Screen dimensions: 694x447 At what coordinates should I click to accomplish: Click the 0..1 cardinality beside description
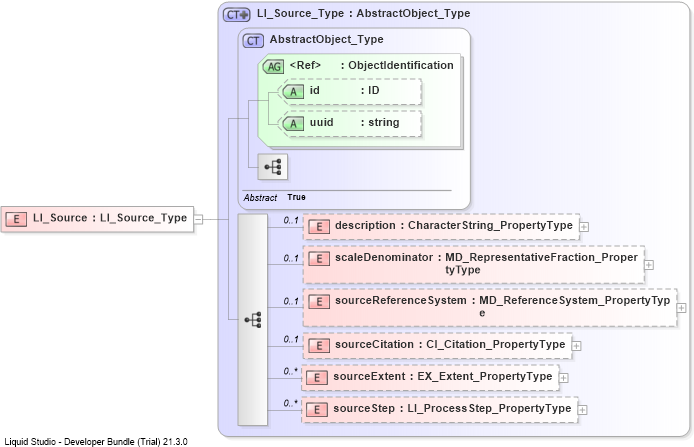tap(291, 220)
